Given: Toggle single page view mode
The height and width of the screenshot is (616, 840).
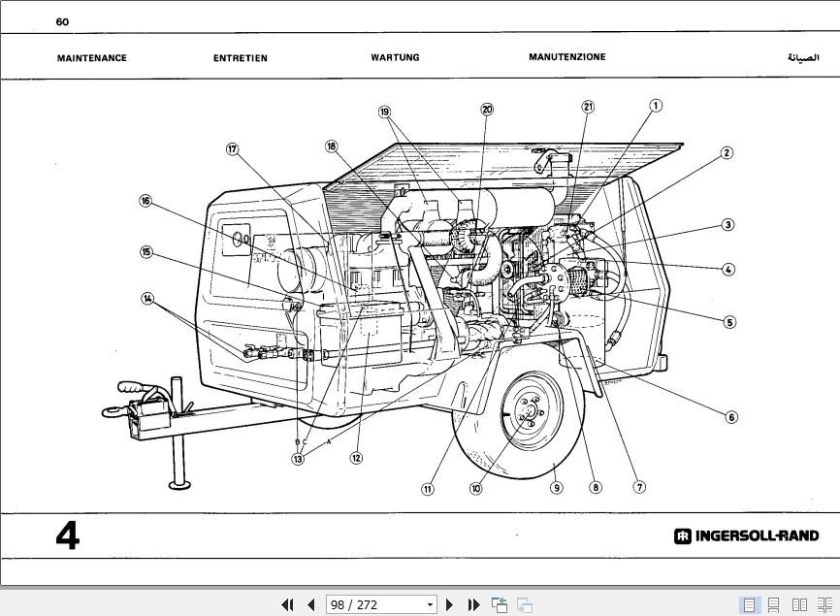Looking at the screenshot, I should [x=750, y=605].
